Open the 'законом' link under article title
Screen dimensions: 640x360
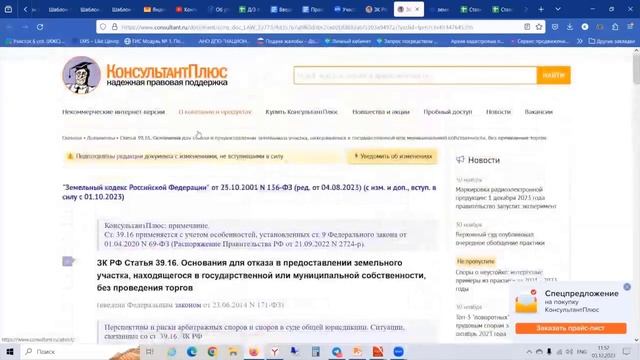(x=188, y=305)
